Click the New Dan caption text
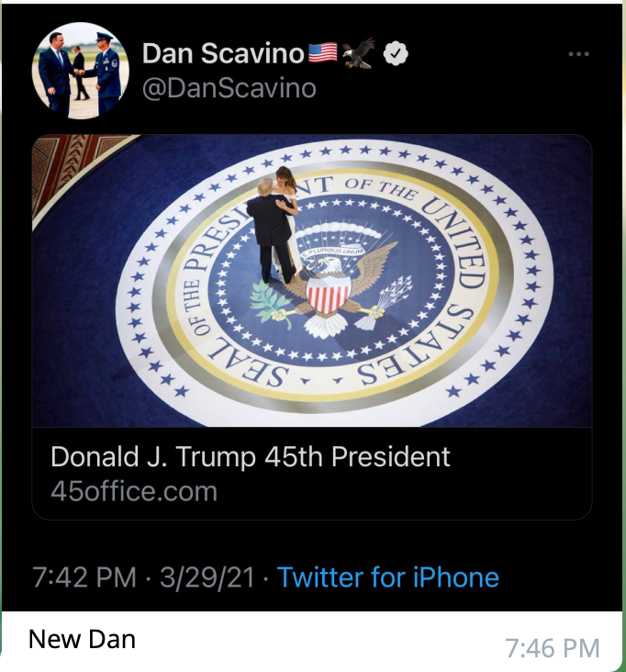Viewport: 626px width, 672px height. [x=83, y=639]
